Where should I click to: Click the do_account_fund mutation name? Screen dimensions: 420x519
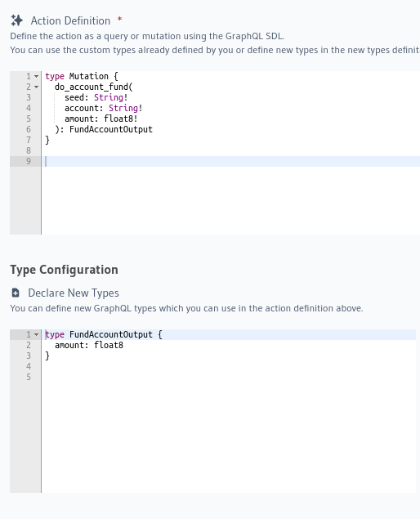[x=92, y=87]
